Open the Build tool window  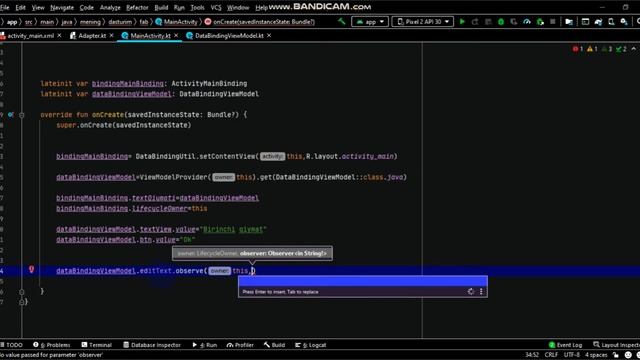[x=274, y=345]
